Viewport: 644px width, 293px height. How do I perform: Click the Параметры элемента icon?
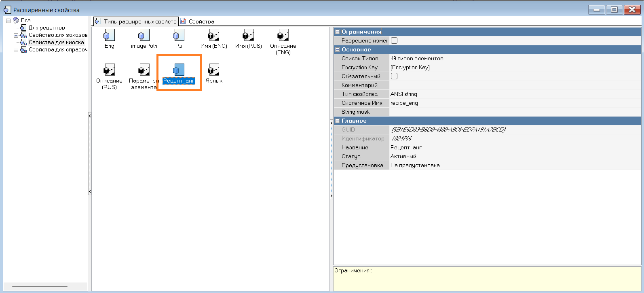144,70
